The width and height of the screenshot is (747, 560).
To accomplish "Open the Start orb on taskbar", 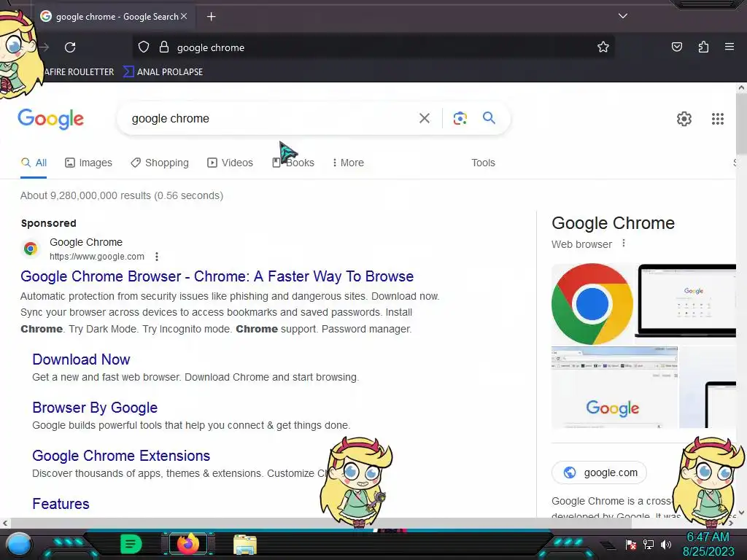I will tap(18, 545).
